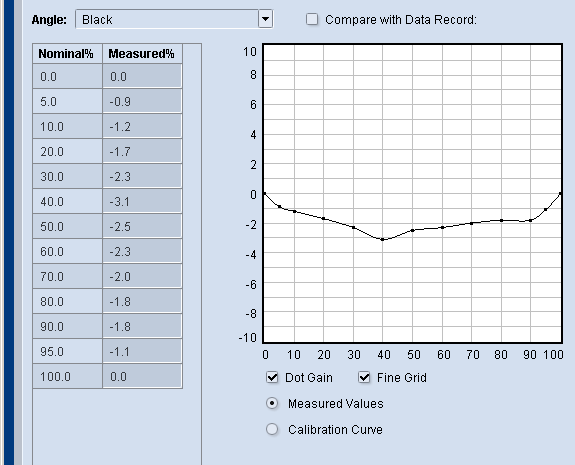
Task: Click nominal cell 50.0
Action: (67, 226)
